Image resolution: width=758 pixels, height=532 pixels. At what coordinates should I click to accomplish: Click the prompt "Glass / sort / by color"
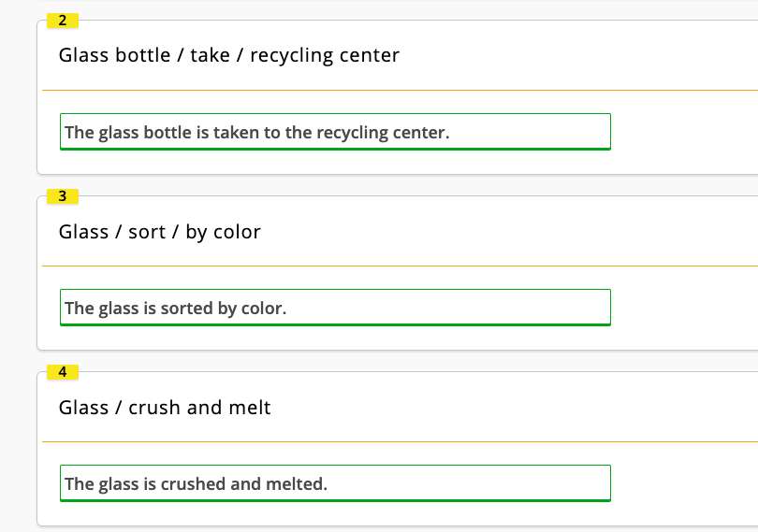pos(160,231)
